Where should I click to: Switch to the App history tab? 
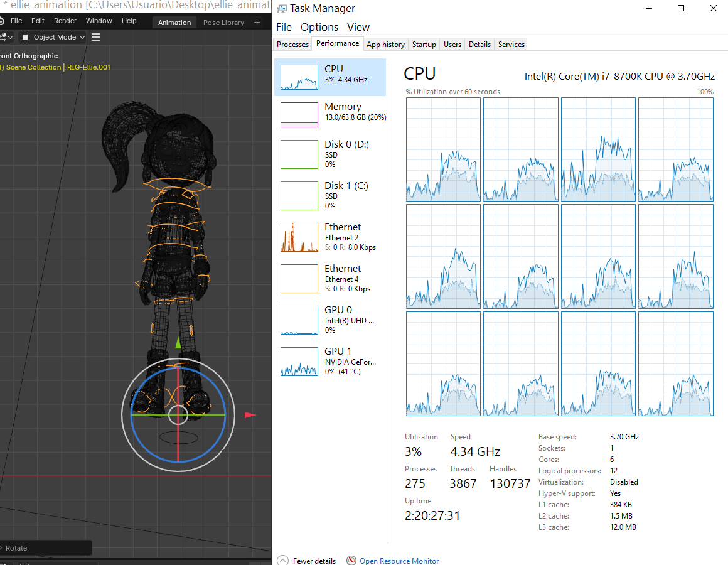tap(385, 44)
